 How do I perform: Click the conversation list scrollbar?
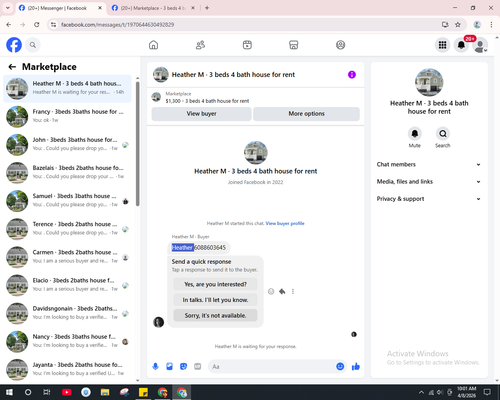pos(138,144)
